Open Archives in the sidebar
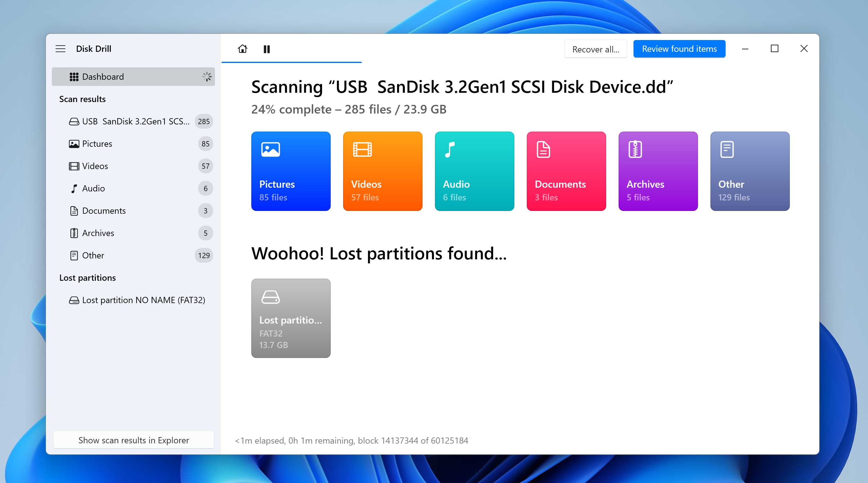The width and height of the screenshot is (868, 483). [133, 233]
